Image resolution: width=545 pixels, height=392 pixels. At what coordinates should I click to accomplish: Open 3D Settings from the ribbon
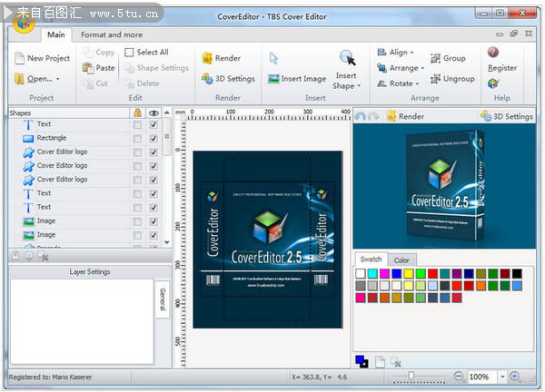click(x=208, y=79)
